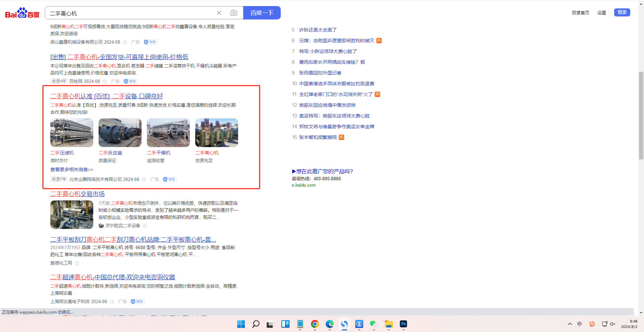Clear the search box with the X icon
This screenshot has height=332, width=644.
tap(219, 13)
